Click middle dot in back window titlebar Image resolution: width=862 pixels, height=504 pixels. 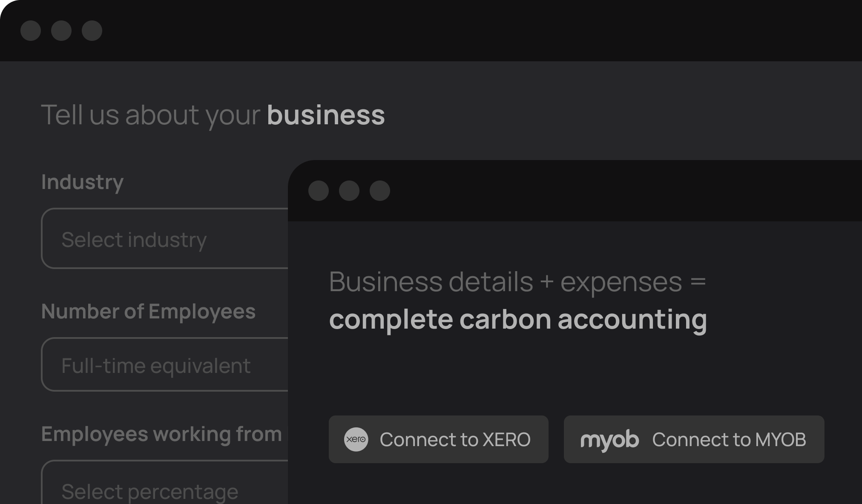[61, 31]
